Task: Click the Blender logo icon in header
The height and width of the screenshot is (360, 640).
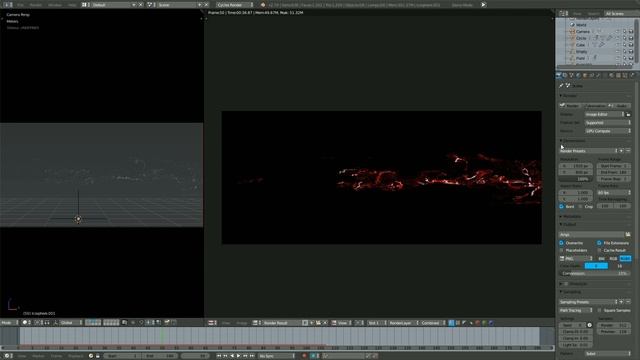Action: click(263, 4)
